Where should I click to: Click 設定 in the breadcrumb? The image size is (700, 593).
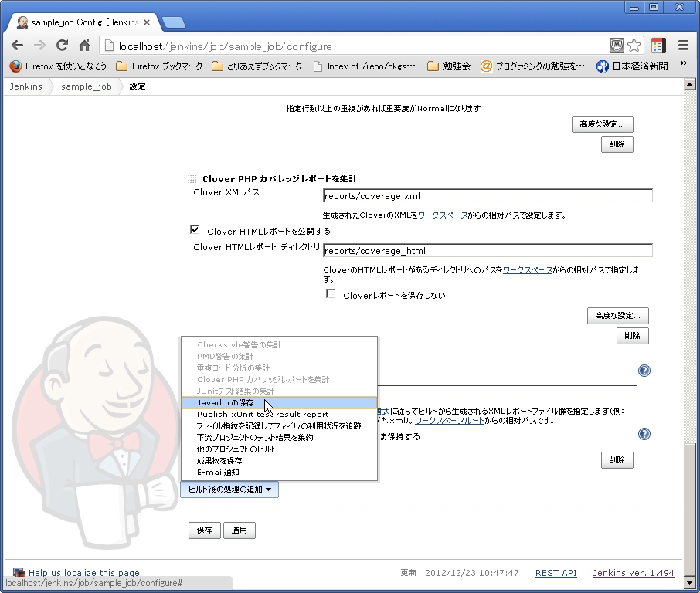pyautogui.click(x=138, y=86)
